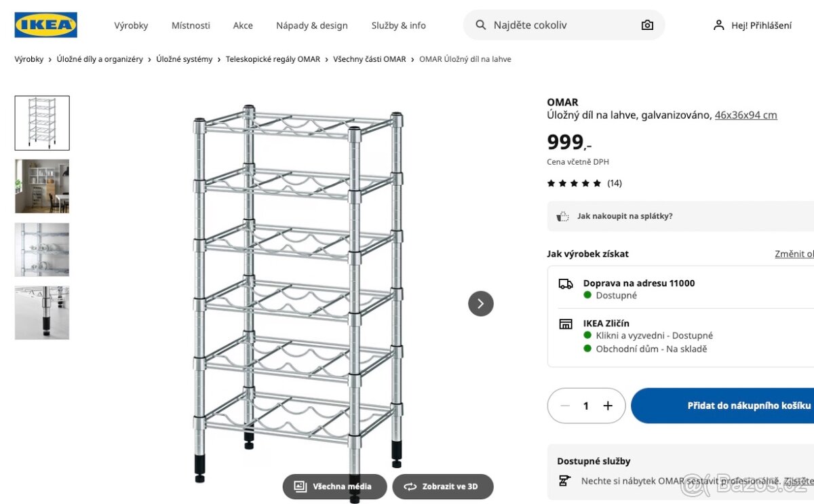Click the 46x36x94 cm dimensions link

tap(745, 115)
